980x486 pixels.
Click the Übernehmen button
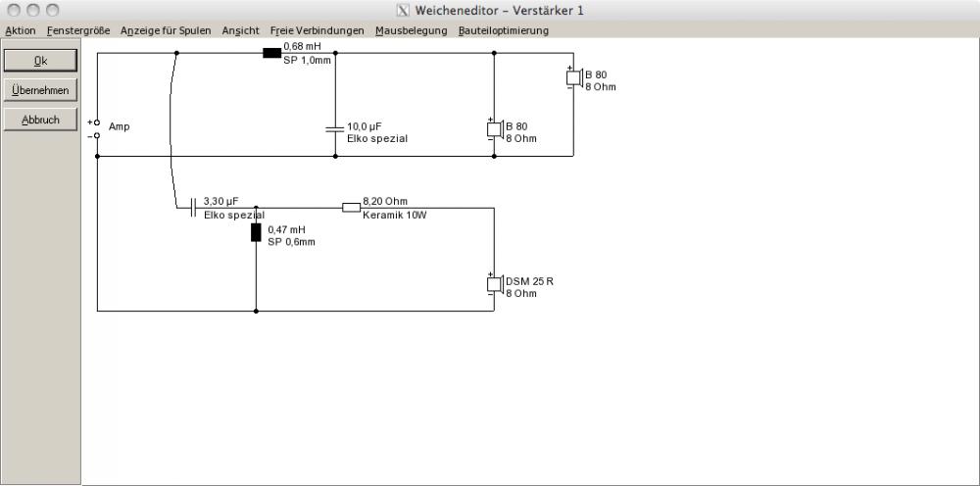40,90
